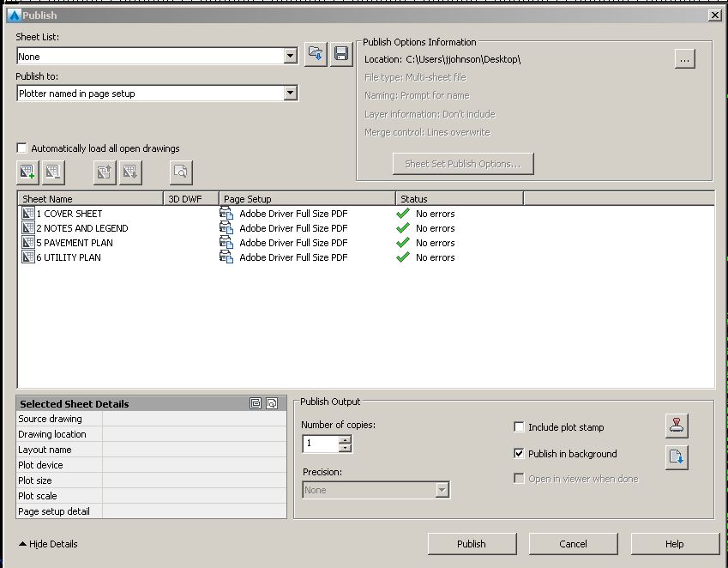Open the Sheet List dropdown

click(x=289, y=55)
